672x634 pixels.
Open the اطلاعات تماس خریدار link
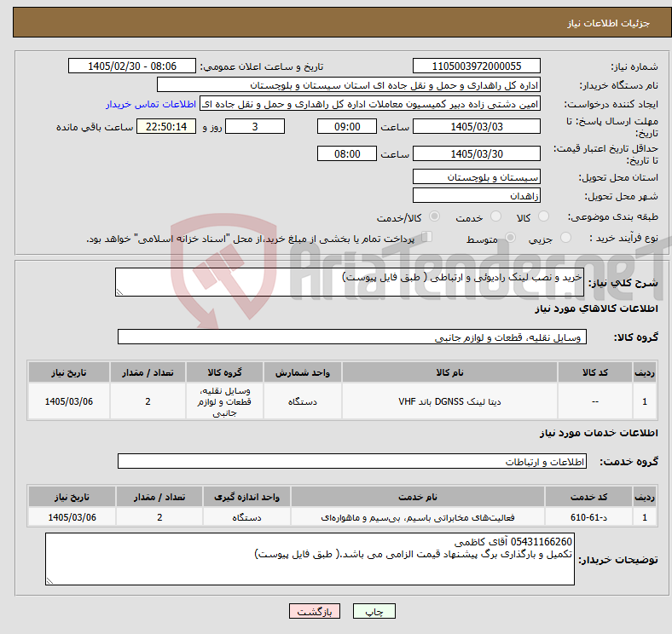coord(151,104)
